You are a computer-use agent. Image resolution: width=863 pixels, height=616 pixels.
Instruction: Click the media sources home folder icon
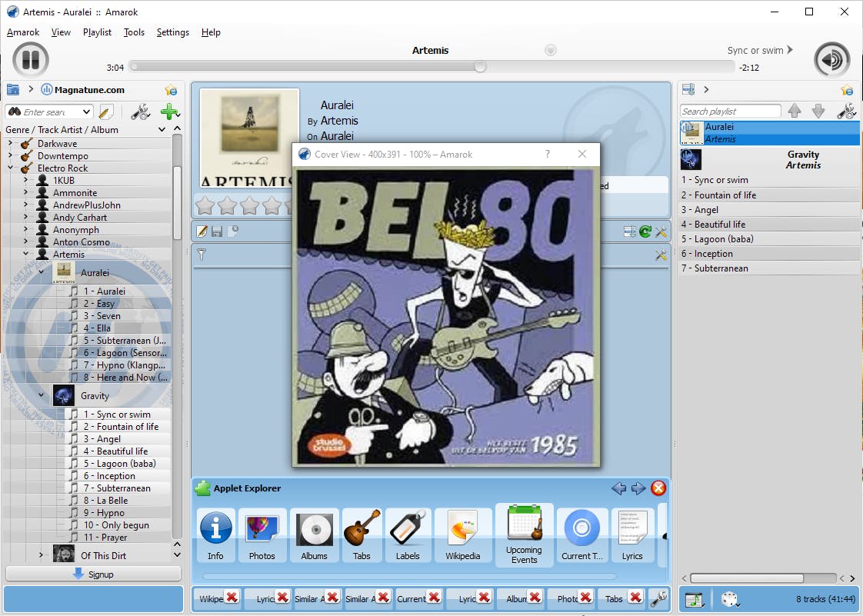(12, 89)
